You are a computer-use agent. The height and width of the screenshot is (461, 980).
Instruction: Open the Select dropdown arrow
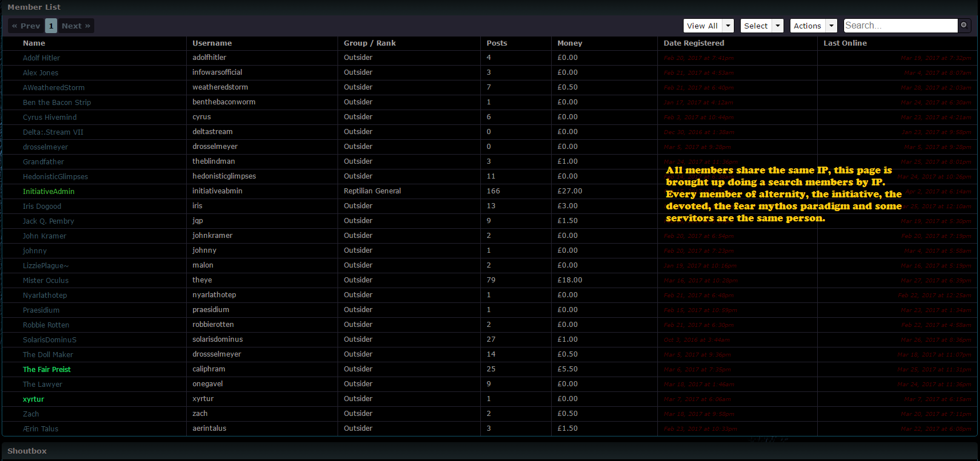778,26
